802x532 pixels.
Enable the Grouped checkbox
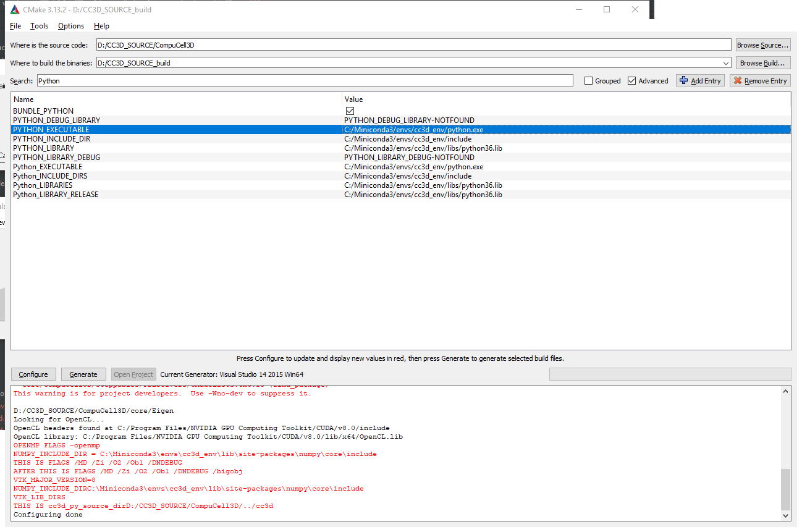point(589,81)
